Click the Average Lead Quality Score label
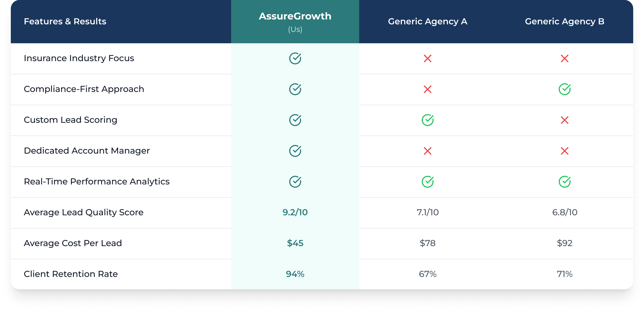 tap(84, 212)
